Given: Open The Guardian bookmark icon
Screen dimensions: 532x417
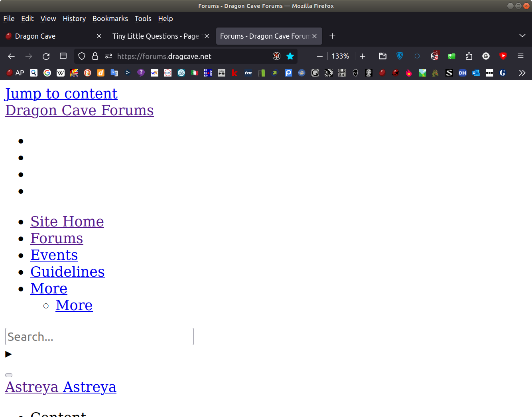Looking at the screenshot, I should click(x=502, y=73).
